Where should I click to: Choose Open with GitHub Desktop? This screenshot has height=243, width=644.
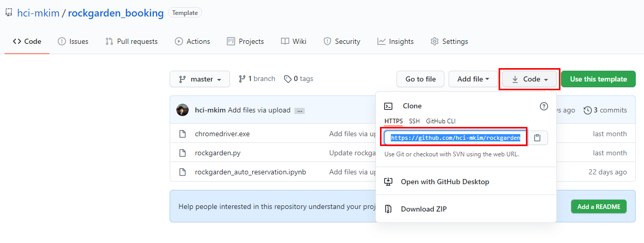pyautogui.click(x=445, y=182)
